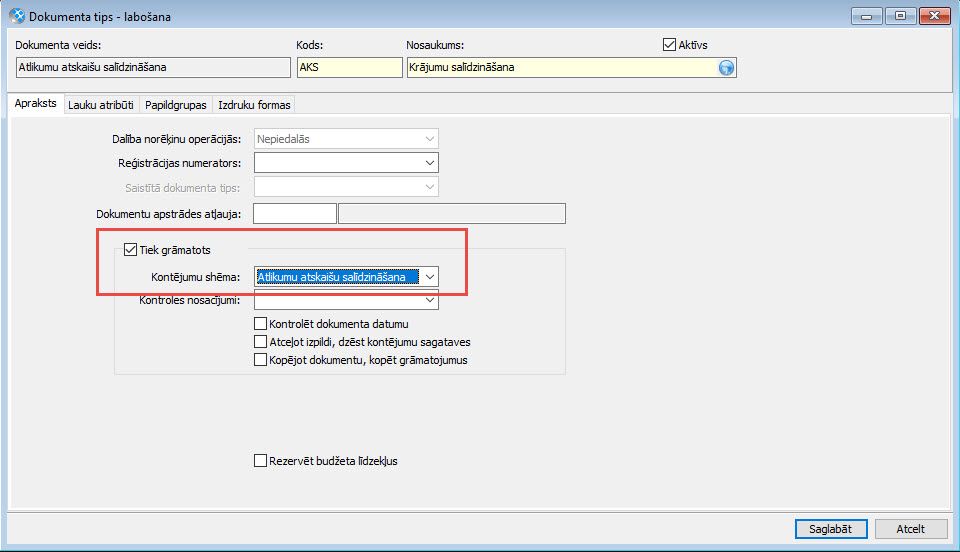Click the wide Dokumentu apstrādes atļauja description field
960x552 pixels.
452,214
